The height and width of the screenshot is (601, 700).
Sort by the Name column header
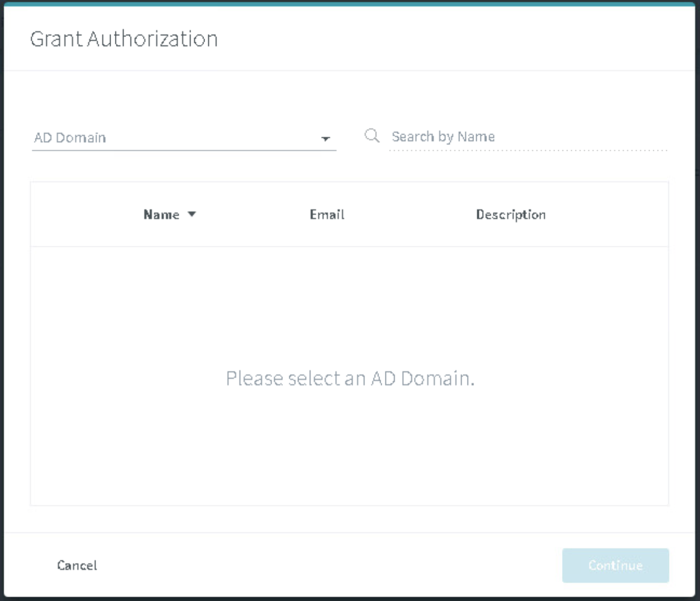pyautogui.click(x=162, y=215)
